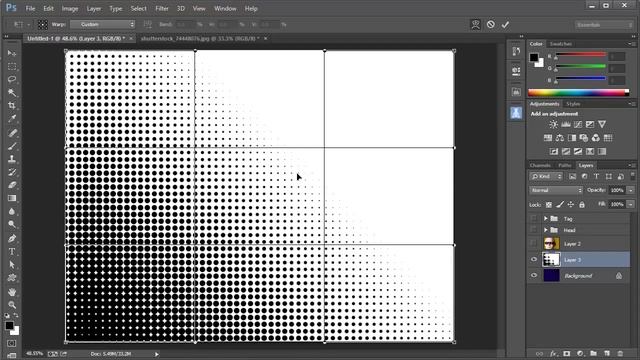The width and height of the screenshot is (640, 360).
Task: Select the Move tool
Action: click(x=12, y=53)
